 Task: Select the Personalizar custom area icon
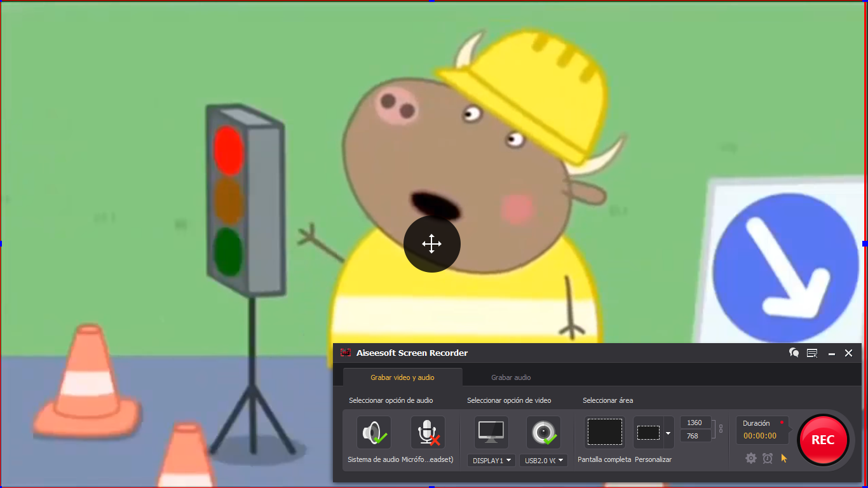(x=649, y=433)
